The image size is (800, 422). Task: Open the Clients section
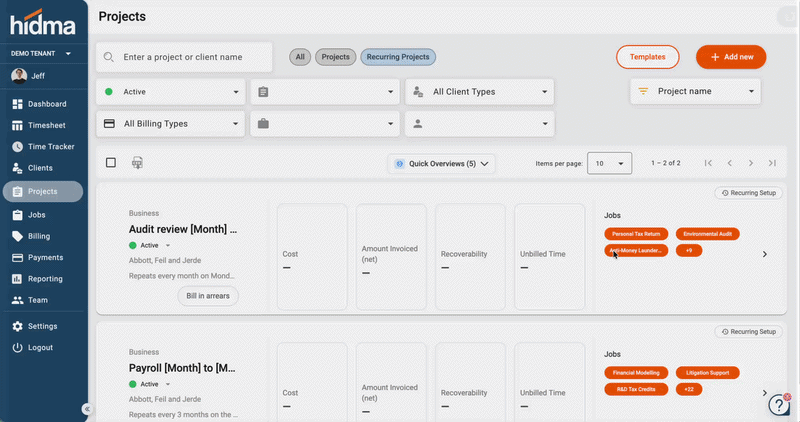(x=40, y=168)
